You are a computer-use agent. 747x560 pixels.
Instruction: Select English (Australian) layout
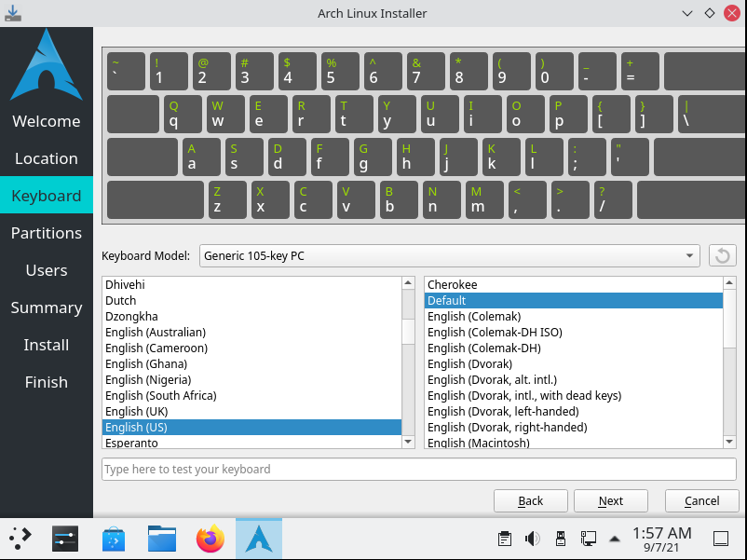tap(251, 333)
